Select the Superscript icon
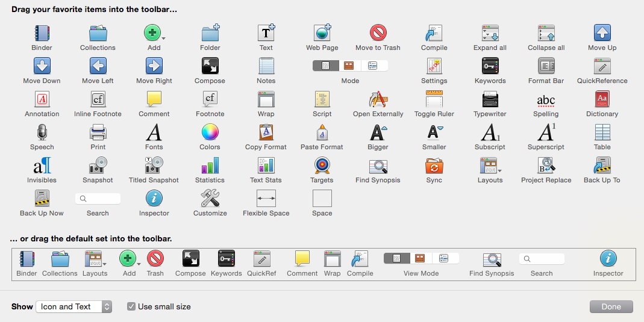The height and width of the screenshot is (322, 644). (x=546, y=132)
